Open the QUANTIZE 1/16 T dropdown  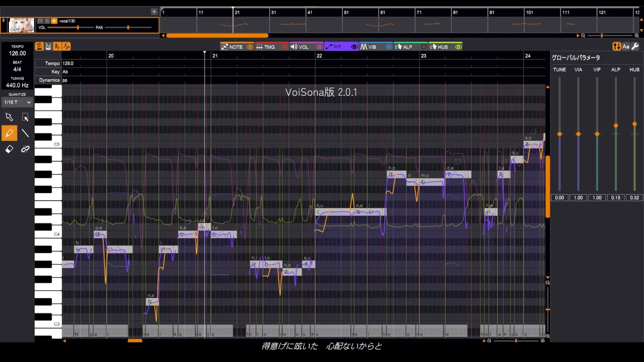pos(18,102)
